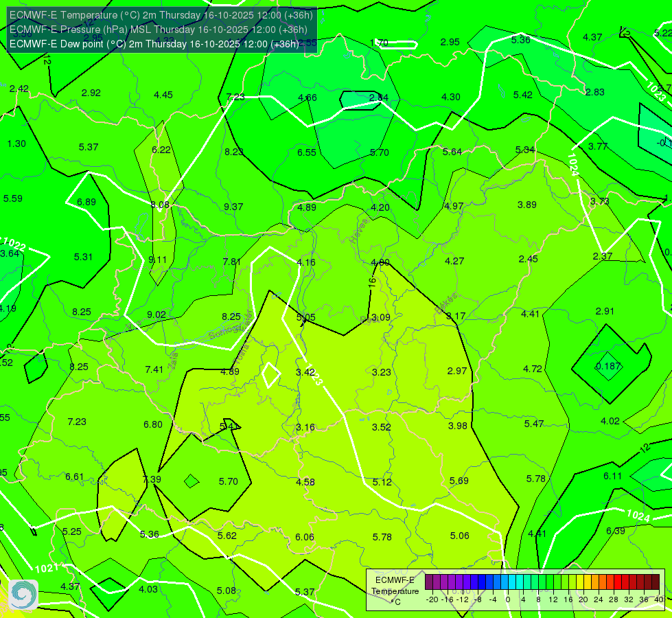The image size is (672, 618).
Task: Click the dew point value 5.47
Action: point(534,424)
